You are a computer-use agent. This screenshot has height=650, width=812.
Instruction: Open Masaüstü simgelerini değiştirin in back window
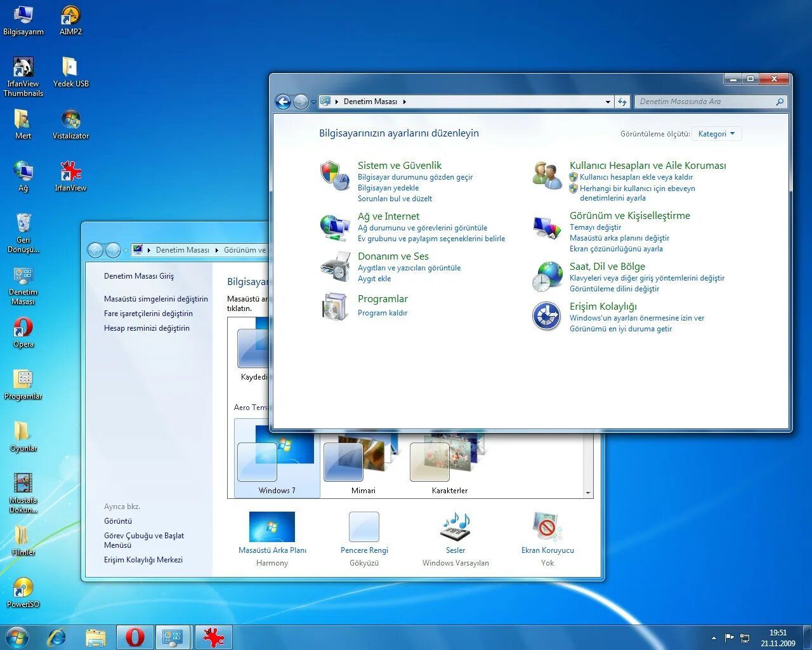point(156,299)
